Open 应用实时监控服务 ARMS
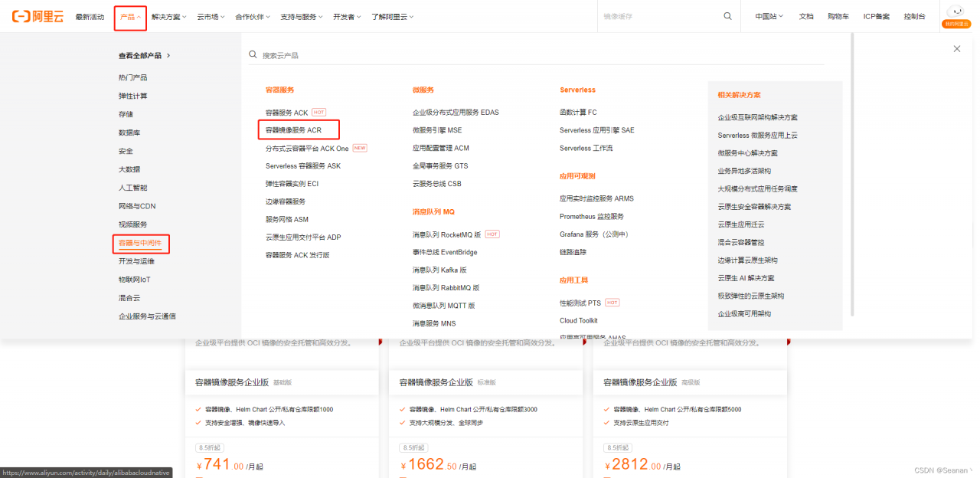 [596, 198]
